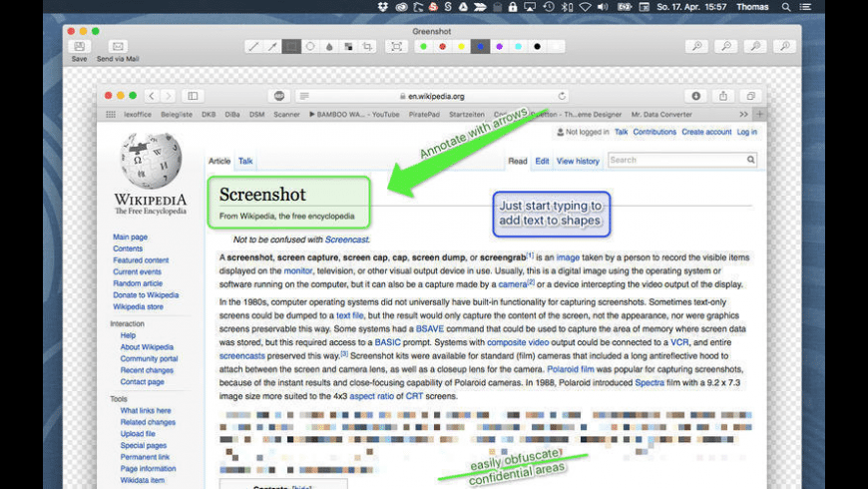The height and width of the screenshot is (489, 868).
Task: Open Spotlight search in menu bar
Action: pos(786,7)
